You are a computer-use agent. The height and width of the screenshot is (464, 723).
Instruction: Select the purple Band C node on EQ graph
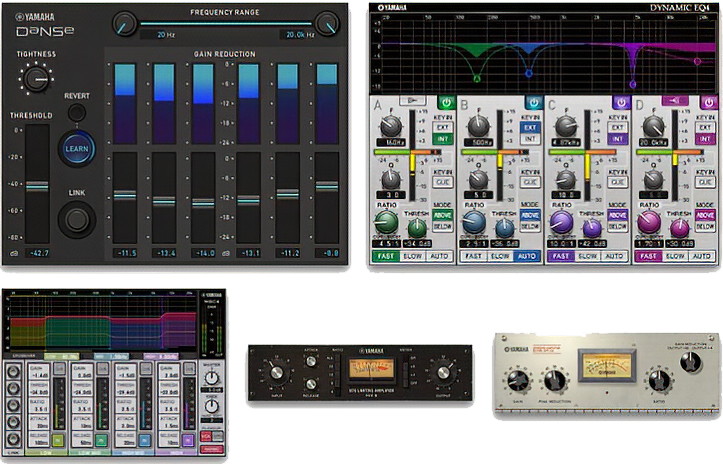click(x=633, y=84)
